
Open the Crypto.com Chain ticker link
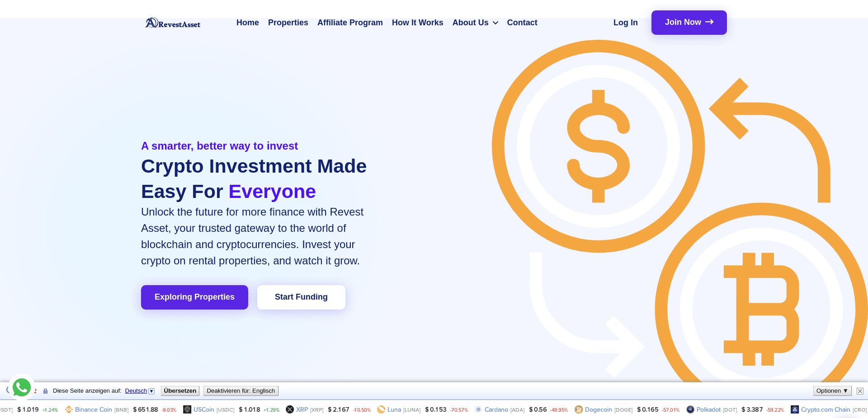[x=825, y=409]
